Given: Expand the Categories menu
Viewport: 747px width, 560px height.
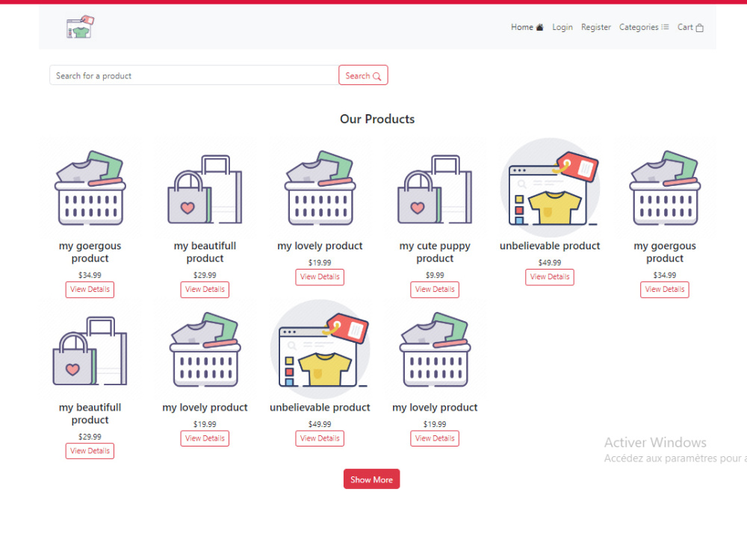Looking at the screenshot, I should (644, 27).
